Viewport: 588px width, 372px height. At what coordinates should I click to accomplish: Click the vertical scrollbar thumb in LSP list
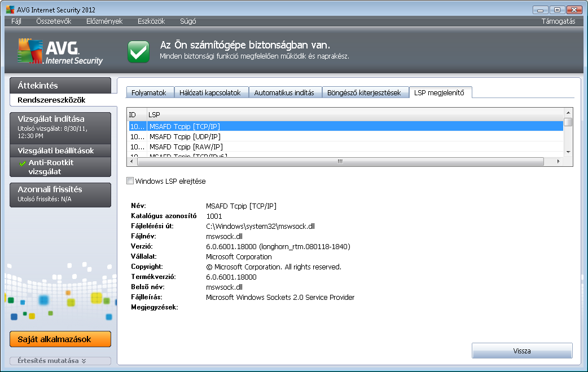568,122
